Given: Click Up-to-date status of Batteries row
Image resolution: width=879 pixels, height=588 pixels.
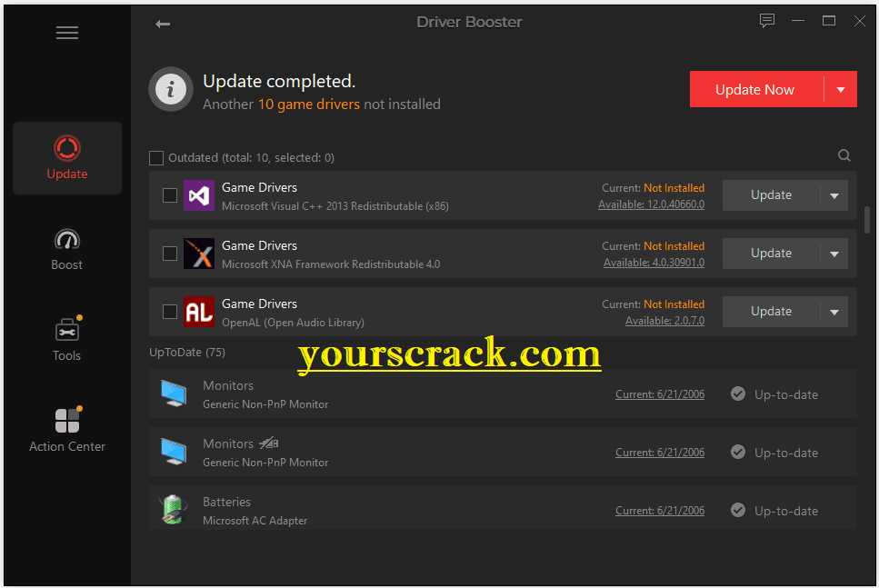Looking at the screenshot, I should click(786, 512).
